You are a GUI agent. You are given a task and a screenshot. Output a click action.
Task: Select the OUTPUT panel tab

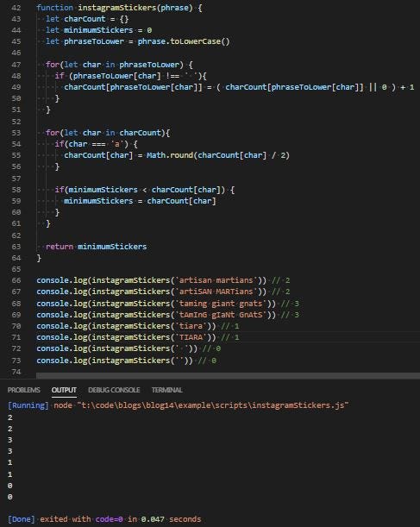pyautogui.click(x=64, y=390)
